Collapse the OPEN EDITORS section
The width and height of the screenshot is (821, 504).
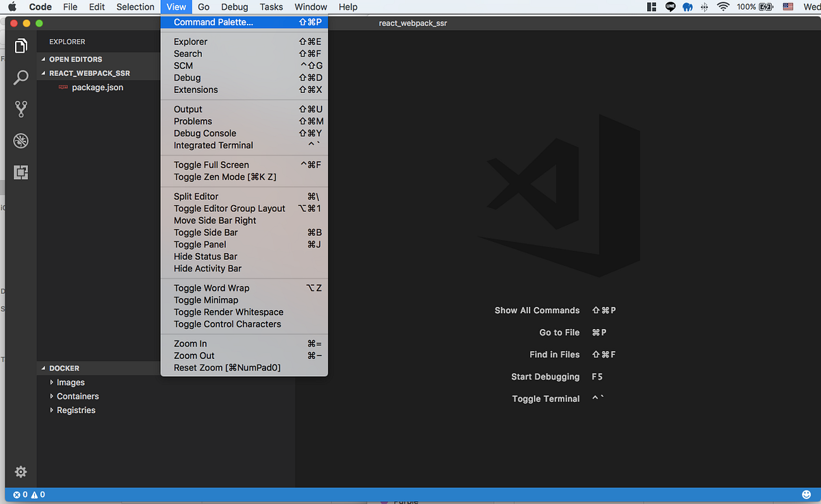(x=75, y=60)
